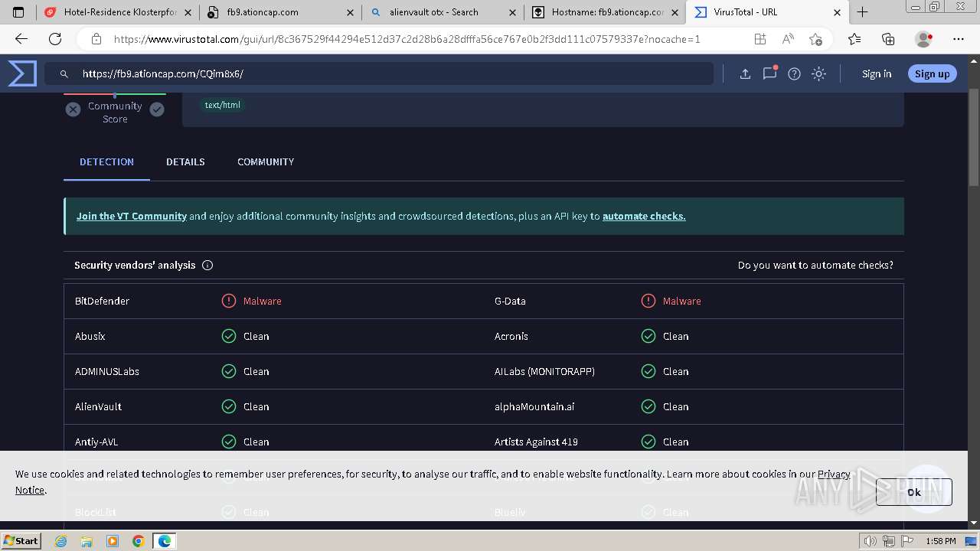Click the upload file icon
Screen dimensions: 980x551
coord(744,74)
